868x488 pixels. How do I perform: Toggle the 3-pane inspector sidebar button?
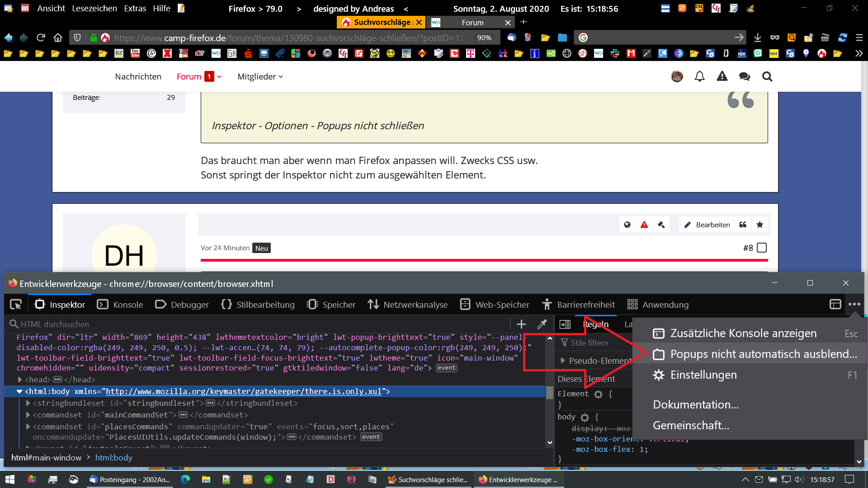(x=565, y=324)
